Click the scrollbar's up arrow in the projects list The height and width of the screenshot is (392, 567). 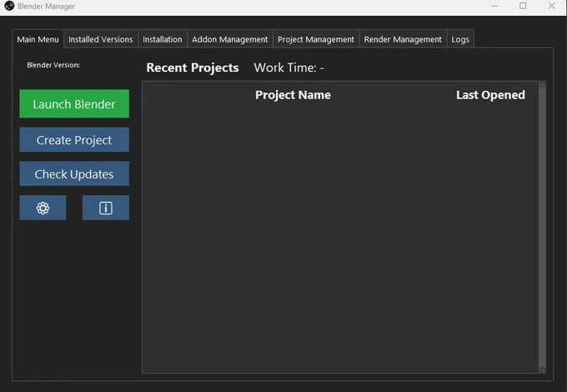(542, 84)
